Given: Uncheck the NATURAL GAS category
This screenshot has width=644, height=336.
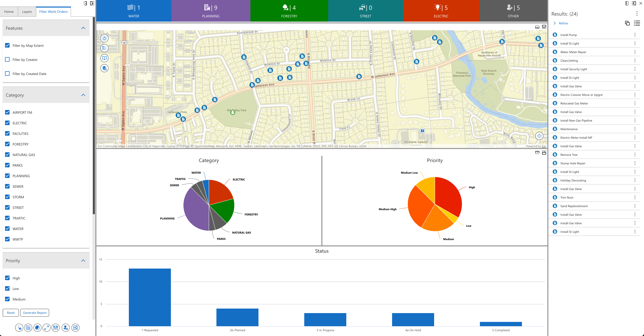Looking at the screenshot, I should point(8,155).
